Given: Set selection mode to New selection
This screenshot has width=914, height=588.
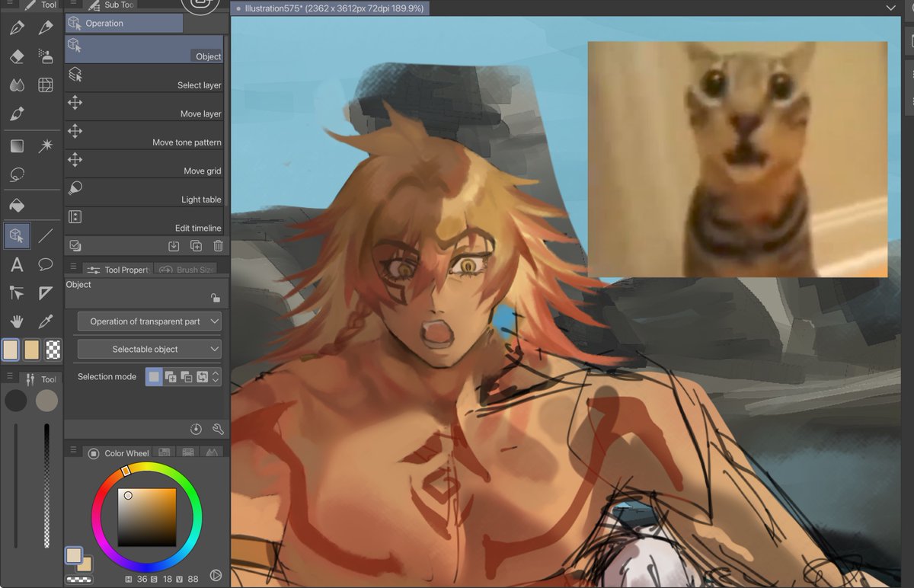Looking at the screenshot, I should point(154,376).
